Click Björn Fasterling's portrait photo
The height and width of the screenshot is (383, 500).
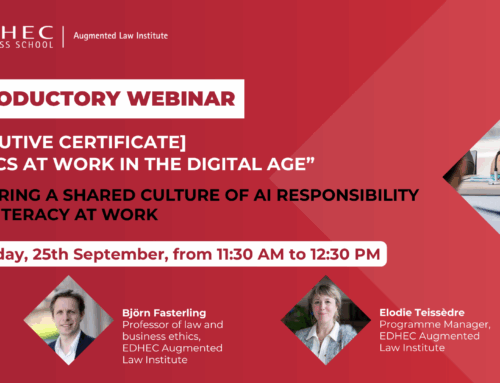click(69, 320)
